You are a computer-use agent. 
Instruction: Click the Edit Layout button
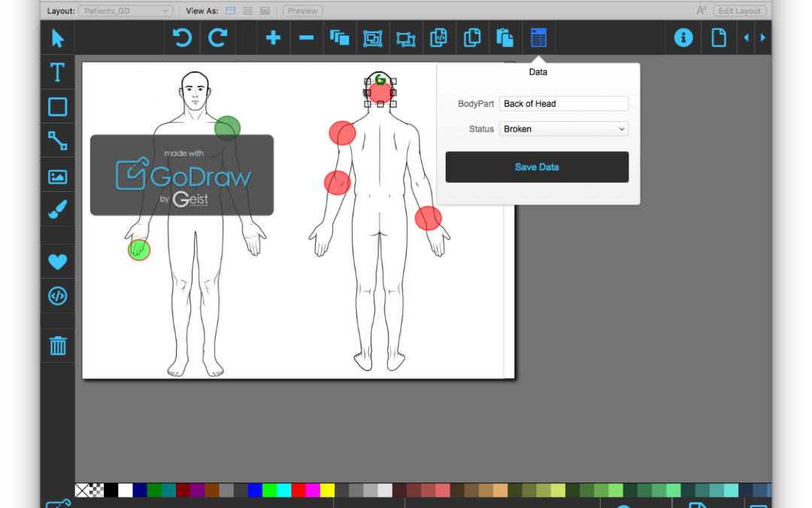click(740, 11)
